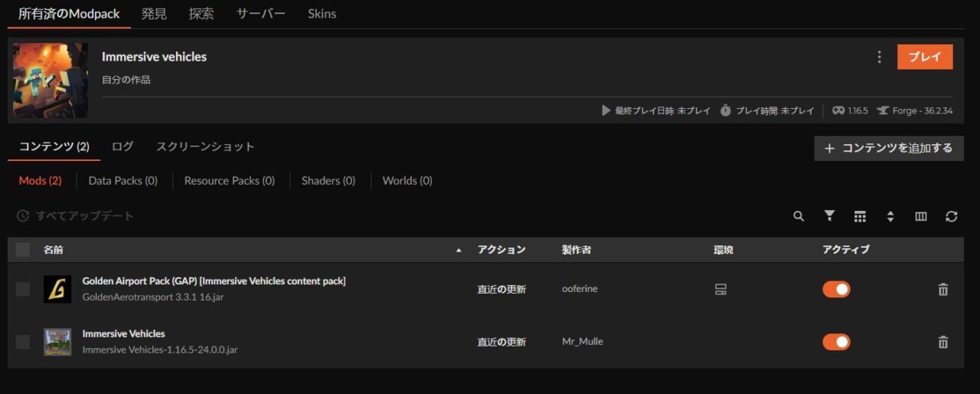Click the server environment icon for Golden Airport Pack
This screenshot has width=980, height=394.
click(x=720, y=289)
